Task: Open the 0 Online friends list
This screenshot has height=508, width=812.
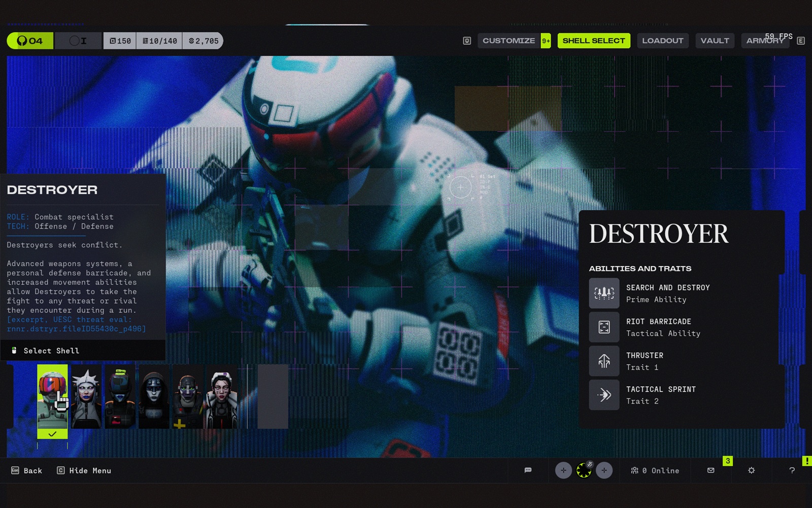Action: pyautogui.click(x=655, y=470)
